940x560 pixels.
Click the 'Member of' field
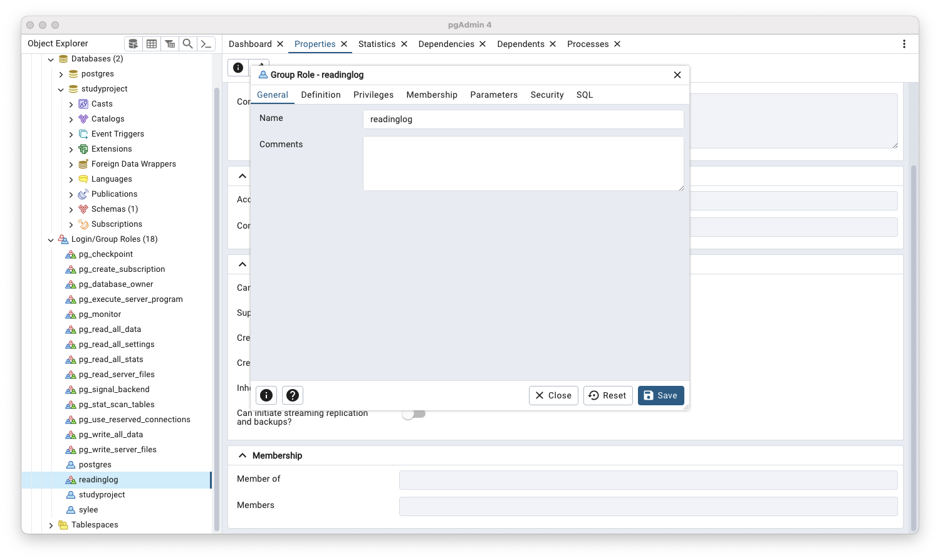(x=648, y=480)
